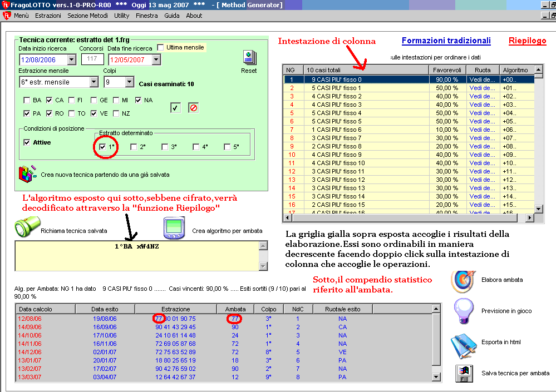Enable the Ultima mensile checkbox
556x392 pixels.
[x=161, y=48]
